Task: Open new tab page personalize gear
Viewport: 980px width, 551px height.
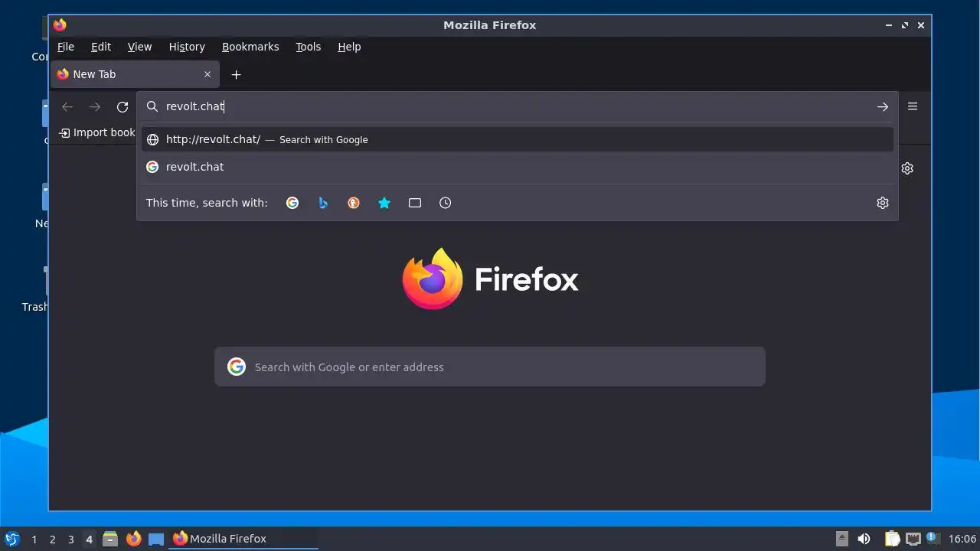Action: click(x=907, y=168)
